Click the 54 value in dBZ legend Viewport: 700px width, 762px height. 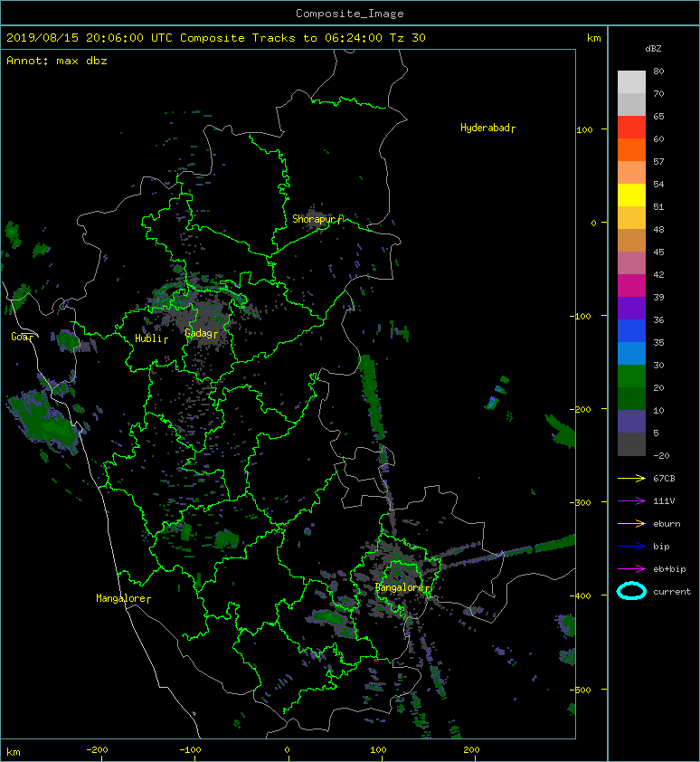coord(658,185)
